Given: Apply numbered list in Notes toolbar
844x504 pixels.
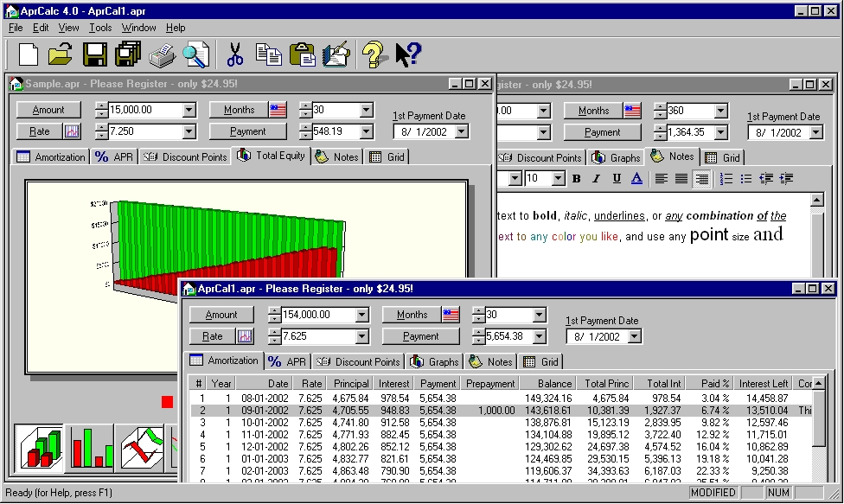Looking at the screenshot, I should (x=726, y=179).
